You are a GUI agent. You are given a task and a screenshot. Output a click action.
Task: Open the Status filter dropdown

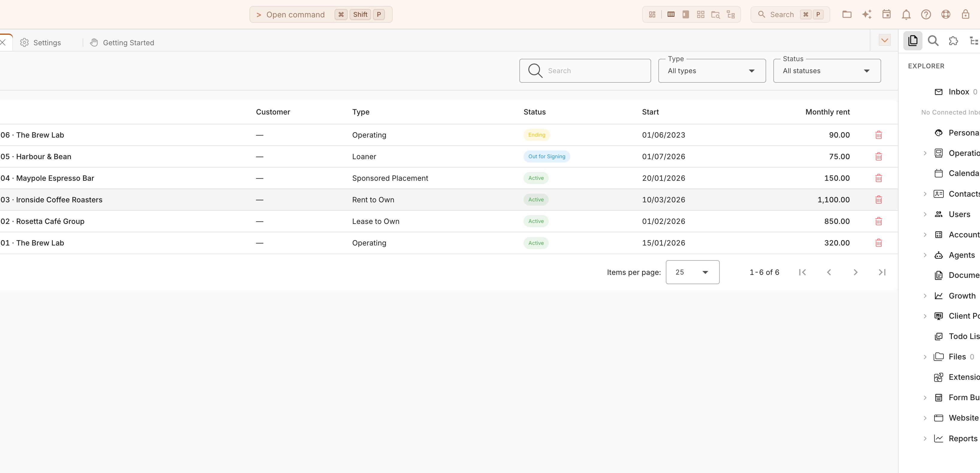coord(827,71)
